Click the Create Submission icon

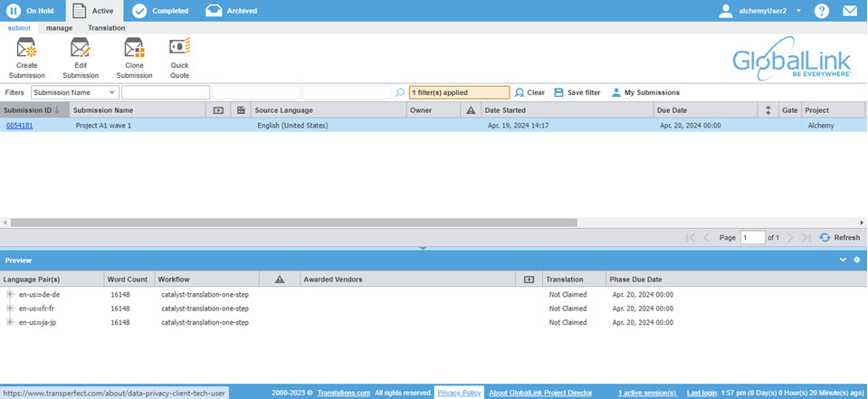tap(26, 49)
